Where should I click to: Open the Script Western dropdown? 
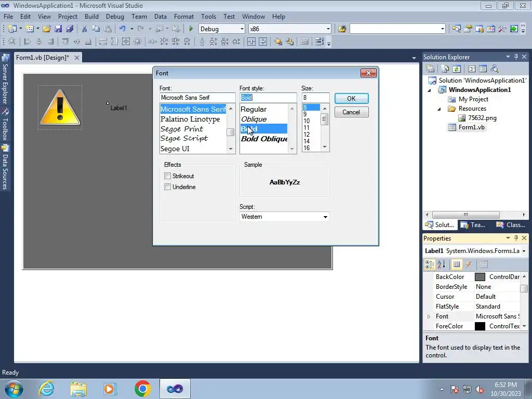[325, 217]
